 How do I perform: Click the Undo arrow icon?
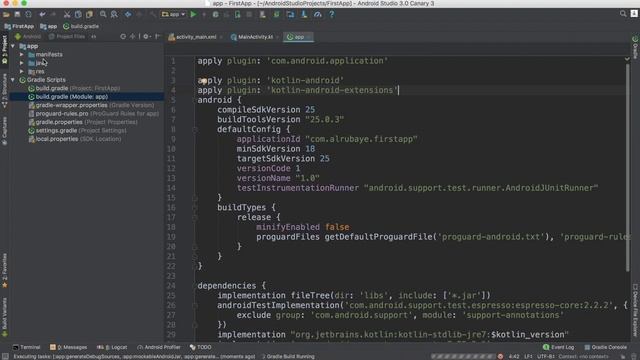42,14
